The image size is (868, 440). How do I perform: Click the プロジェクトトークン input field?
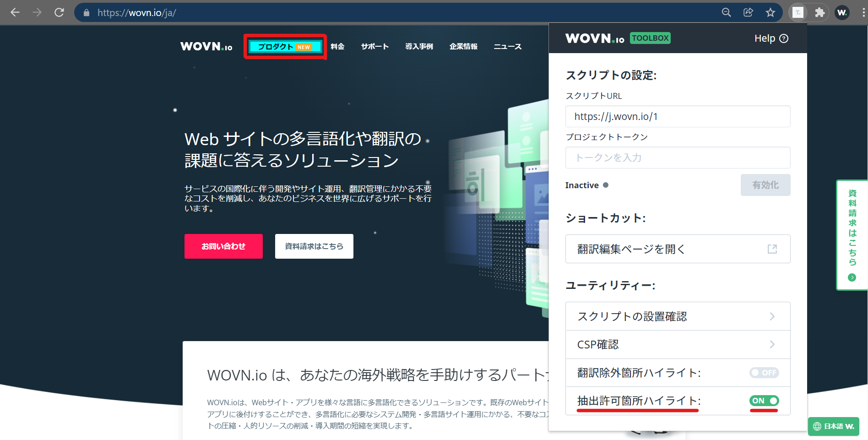click(x=678, y=158)
